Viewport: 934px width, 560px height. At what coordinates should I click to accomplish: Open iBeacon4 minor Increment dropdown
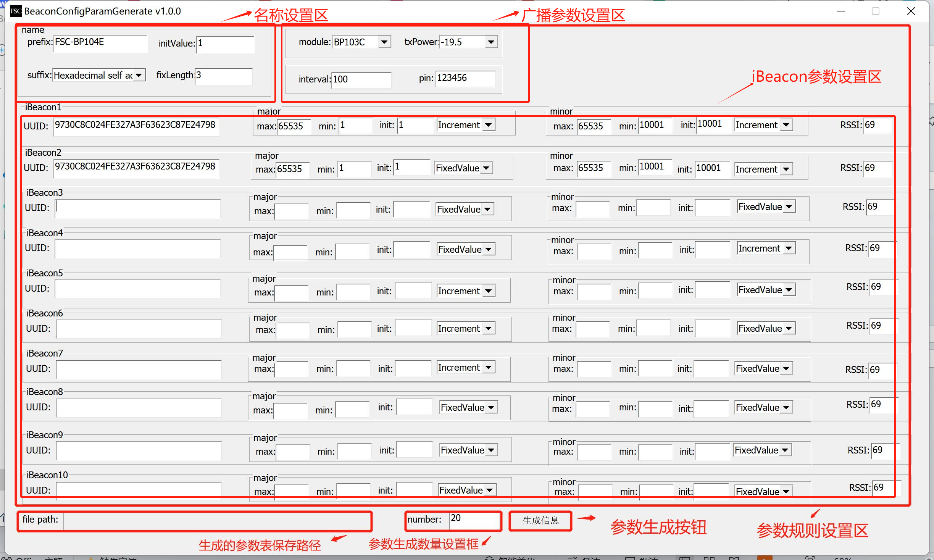tap(789, 249)
